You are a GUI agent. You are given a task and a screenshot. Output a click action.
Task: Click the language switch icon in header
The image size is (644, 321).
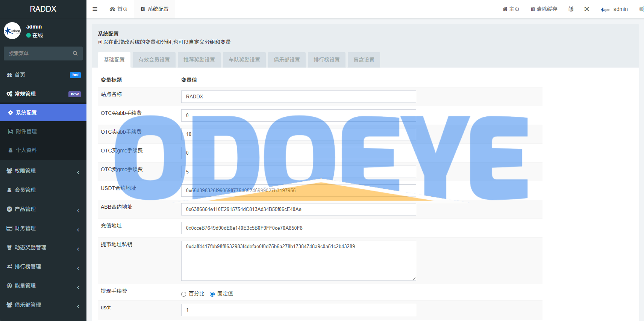[x=571, y=9]
